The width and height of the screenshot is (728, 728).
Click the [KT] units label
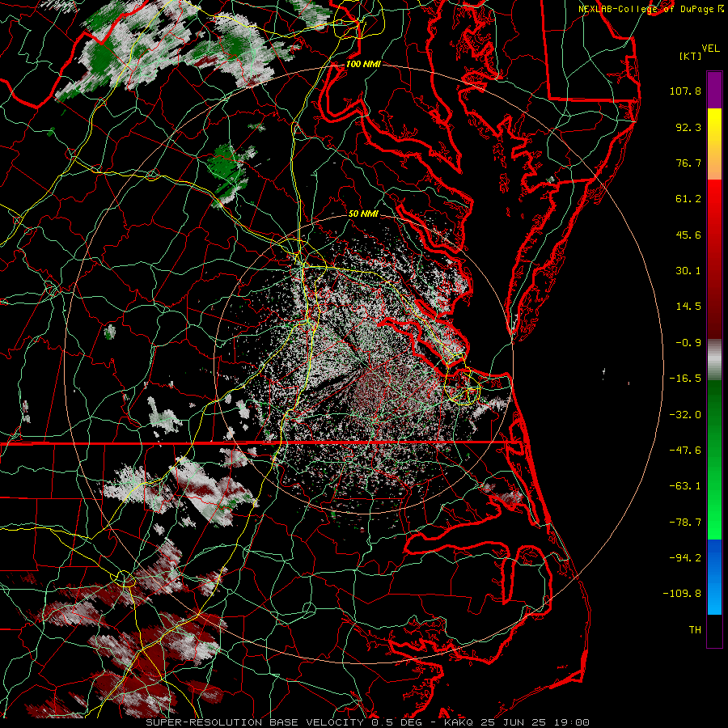pos(690,56)
